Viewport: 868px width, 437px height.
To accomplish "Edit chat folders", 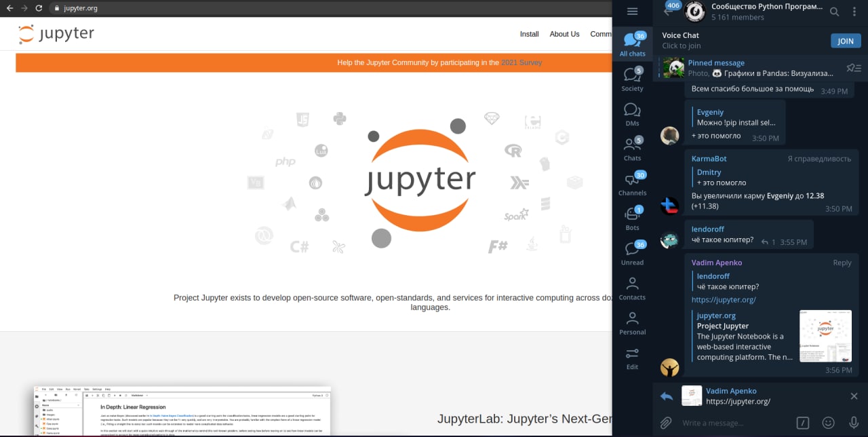I will 632,358.
